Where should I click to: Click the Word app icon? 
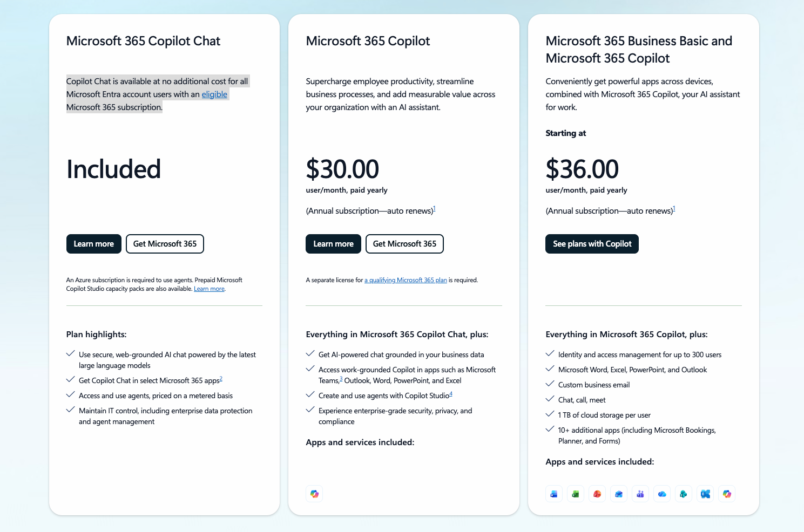point(554,494)
